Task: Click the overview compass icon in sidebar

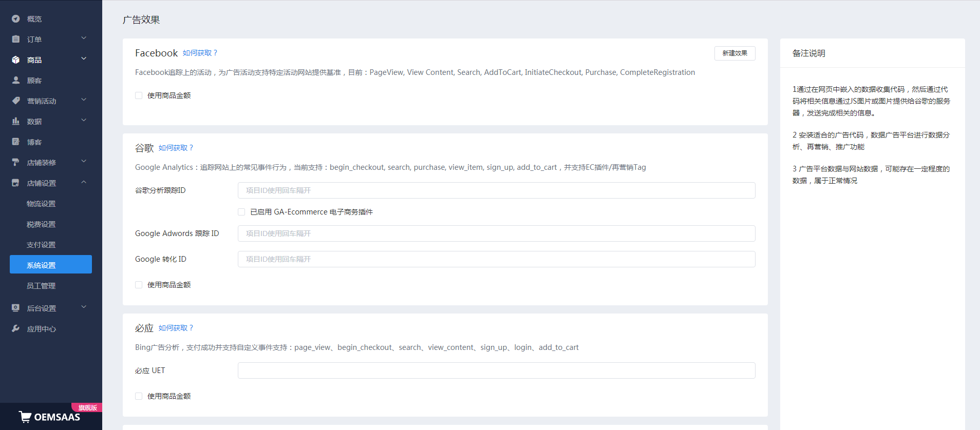Action: [x=16, y=19]
